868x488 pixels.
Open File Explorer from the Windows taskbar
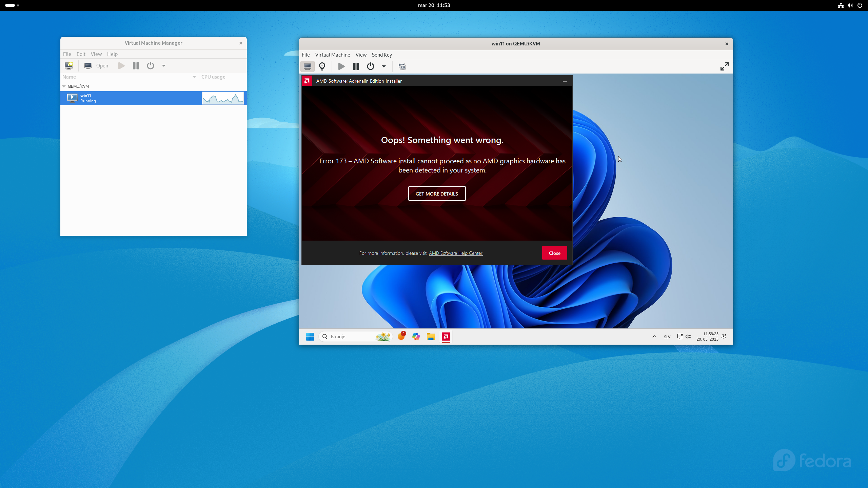tap(431, 337)
